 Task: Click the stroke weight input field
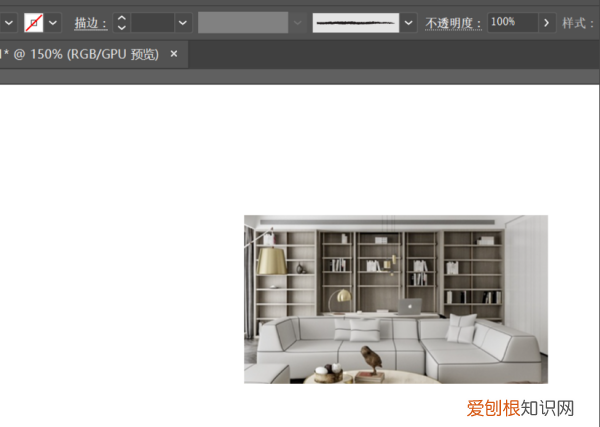(x=152, y=22)
